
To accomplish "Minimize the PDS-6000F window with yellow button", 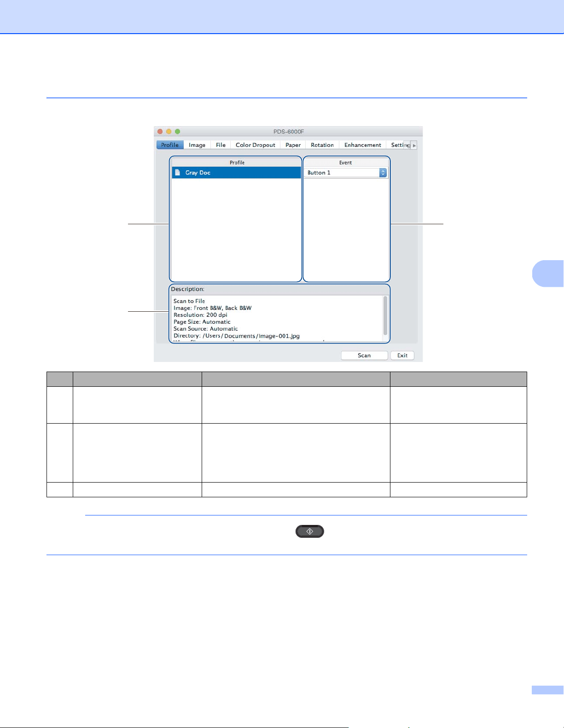I will (x=169, y=132).
